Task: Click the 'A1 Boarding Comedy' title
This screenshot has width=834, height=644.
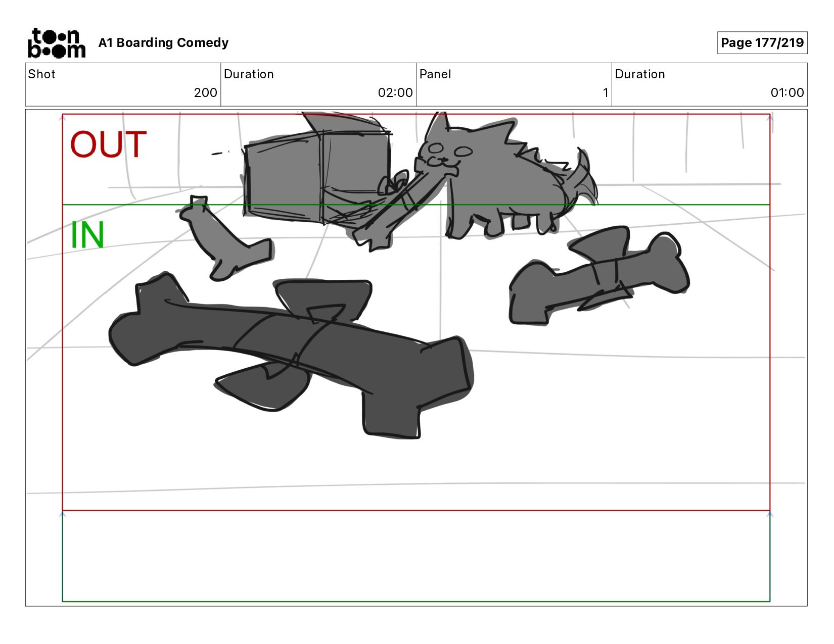Action: [x=163, y=43]
